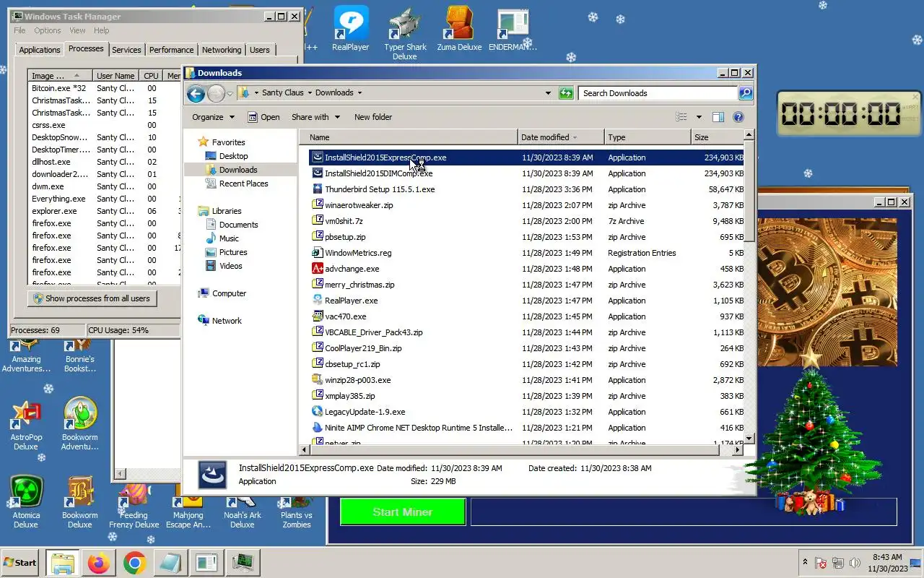
Task: Click the Open toolbar button
Action: pyautogui.click(x=263, y=117)
